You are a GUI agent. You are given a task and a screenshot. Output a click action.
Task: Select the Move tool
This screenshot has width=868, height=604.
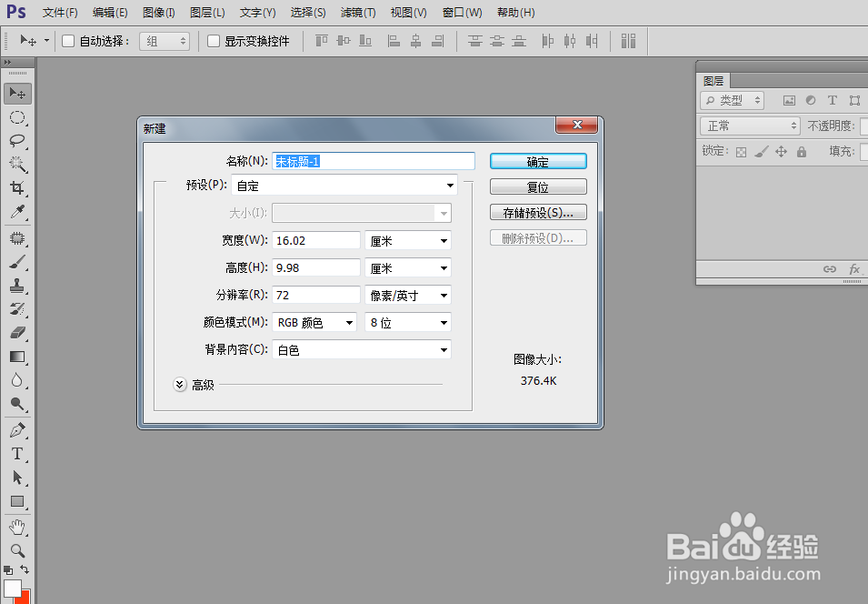(x=18, y=93)
